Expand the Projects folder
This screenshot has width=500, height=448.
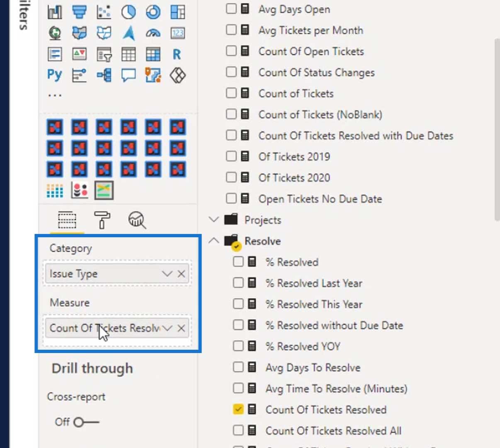click(x=214, y=219)
